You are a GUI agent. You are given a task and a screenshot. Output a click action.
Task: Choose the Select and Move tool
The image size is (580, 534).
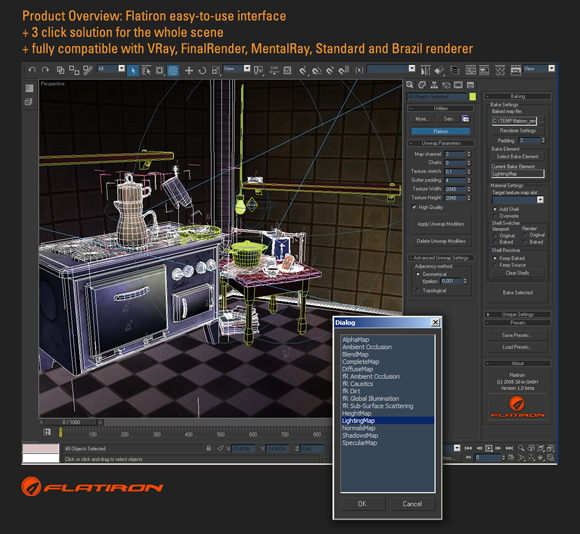click(x=189, y=70)
